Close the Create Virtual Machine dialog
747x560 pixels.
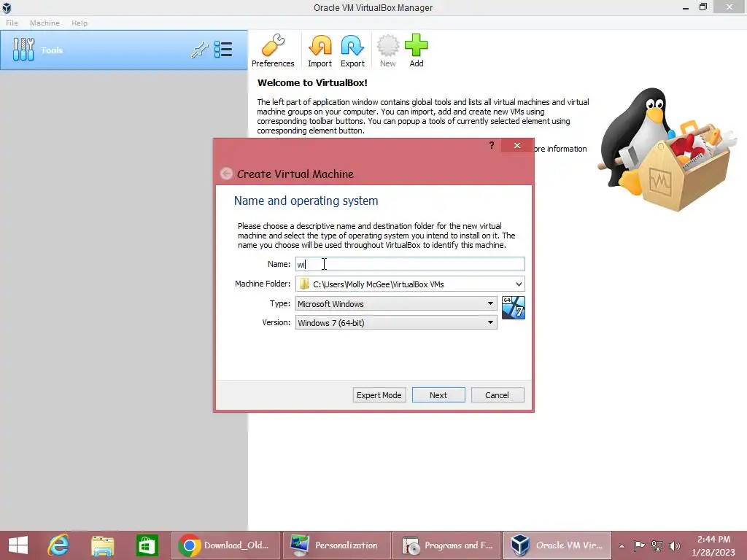517,145
